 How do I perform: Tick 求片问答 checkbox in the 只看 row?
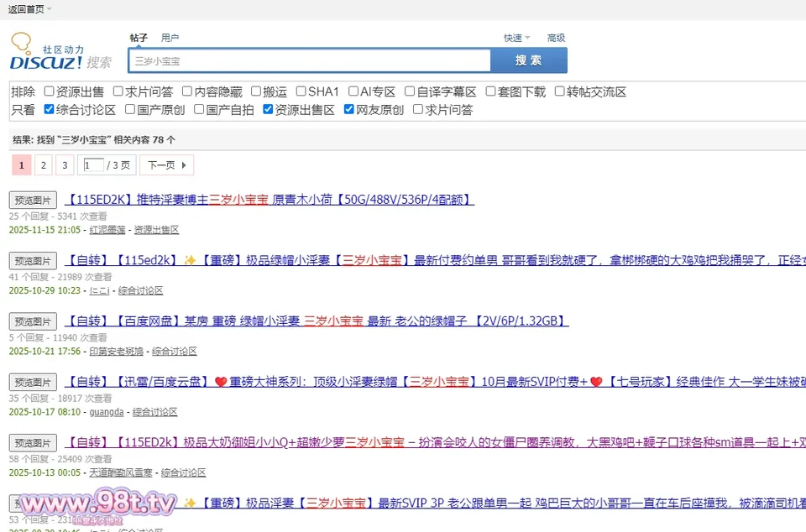(418, 109)
